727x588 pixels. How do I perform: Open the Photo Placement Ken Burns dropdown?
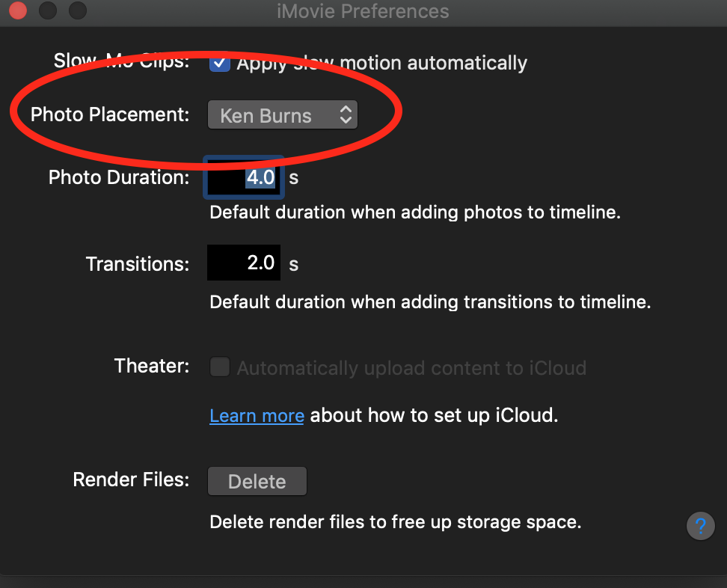[x=283, y=115]
